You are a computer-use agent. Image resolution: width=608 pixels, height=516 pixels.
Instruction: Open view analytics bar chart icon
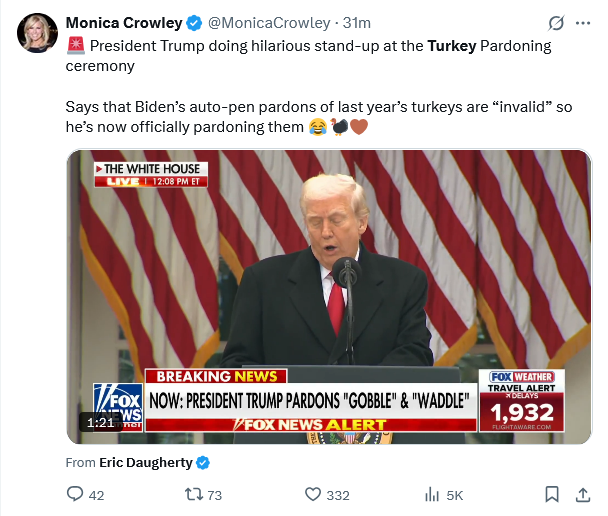point(432,495)
